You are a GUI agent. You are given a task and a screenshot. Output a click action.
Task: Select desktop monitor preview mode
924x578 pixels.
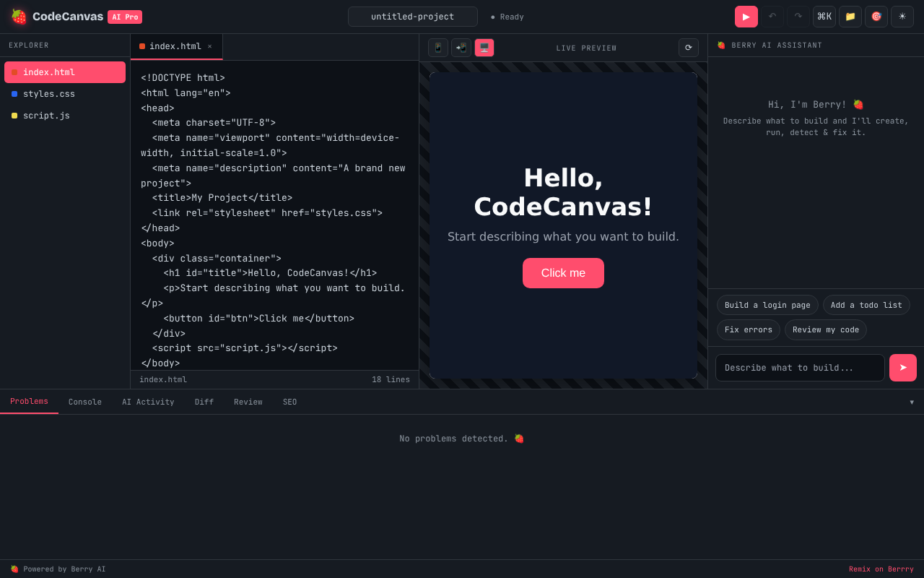484,48
